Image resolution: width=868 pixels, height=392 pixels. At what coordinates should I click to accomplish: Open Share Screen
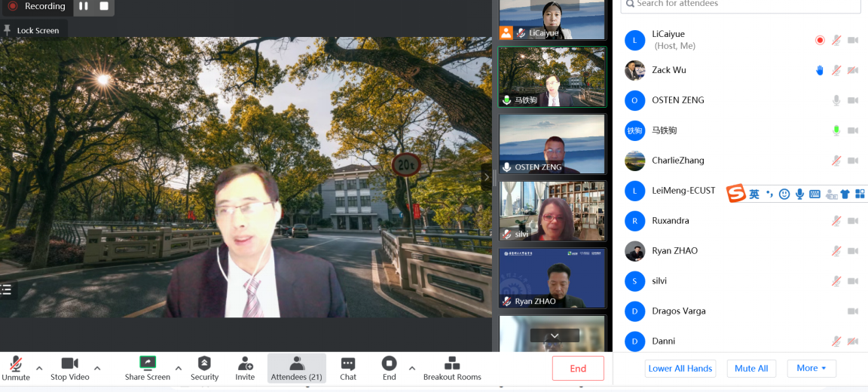(x=148, y=364)
